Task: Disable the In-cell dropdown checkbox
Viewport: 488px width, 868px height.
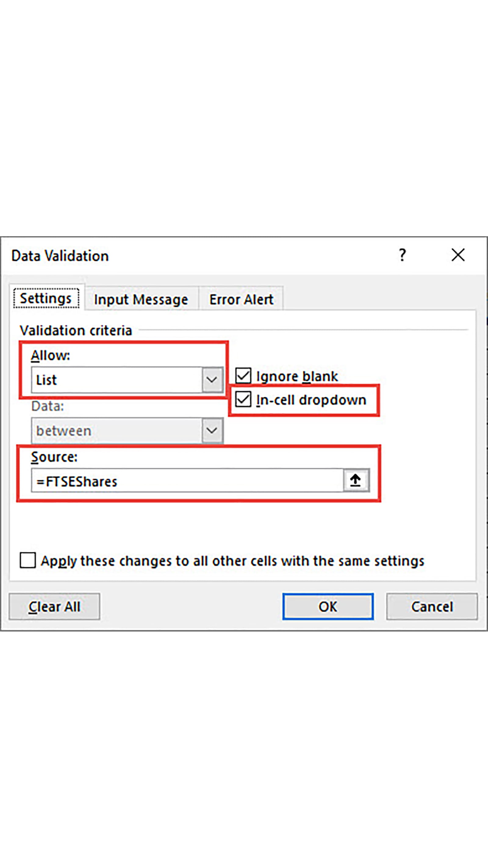Action: (243, 400)
